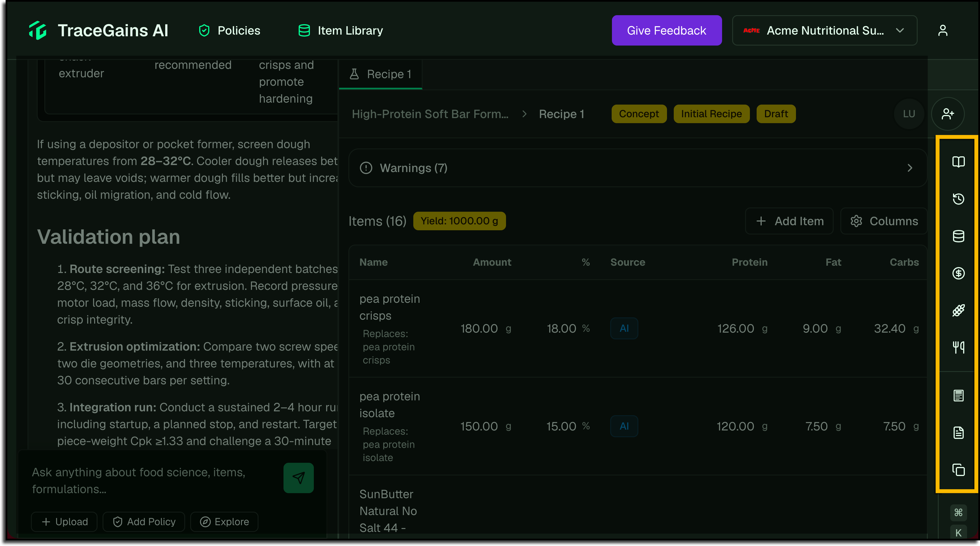This screenshot has height=546, width=980.
Task: Select the SunButter Natural No Salt item
Action: click(388, 511)
